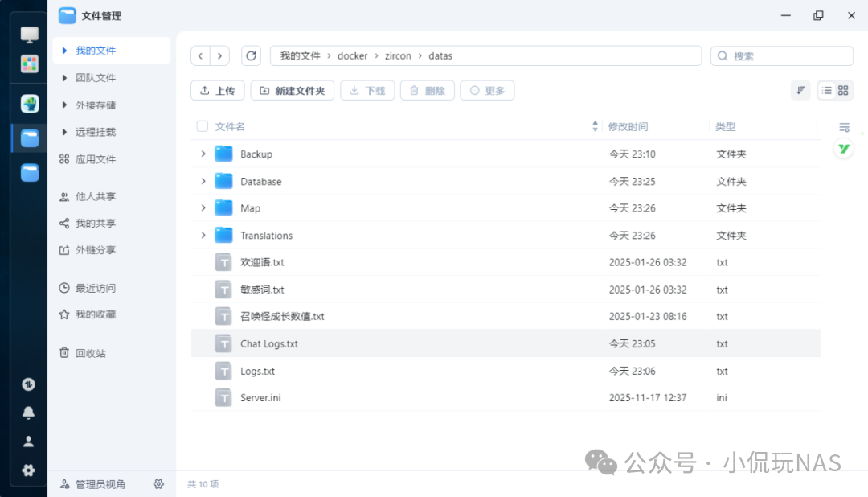Tick the select-all checkbox in header
868x497 pixels.
click(202, 126)
